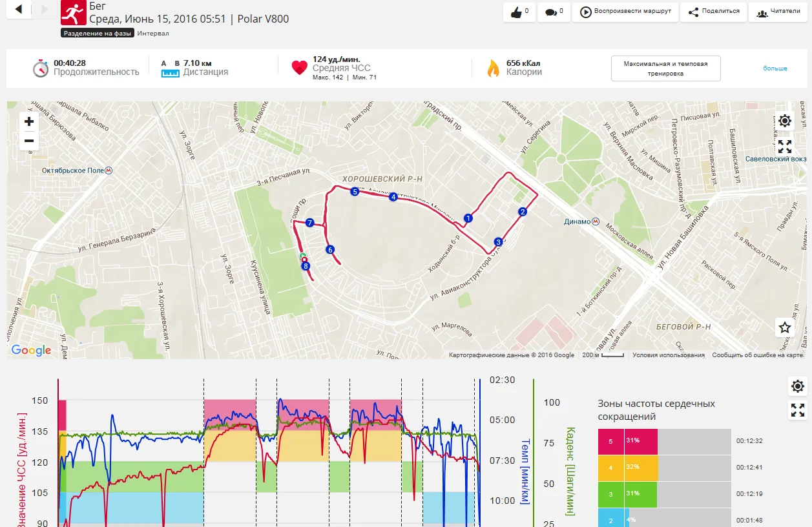The image size is (812, 527).
Task: Expand the map to fullscreen
Action: point(785,147)
